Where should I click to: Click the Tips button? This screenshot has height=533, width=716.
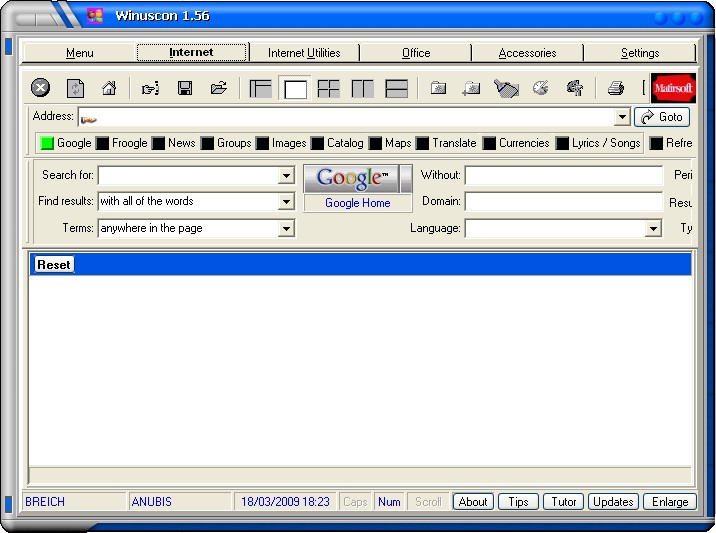(x=518, y=502)
